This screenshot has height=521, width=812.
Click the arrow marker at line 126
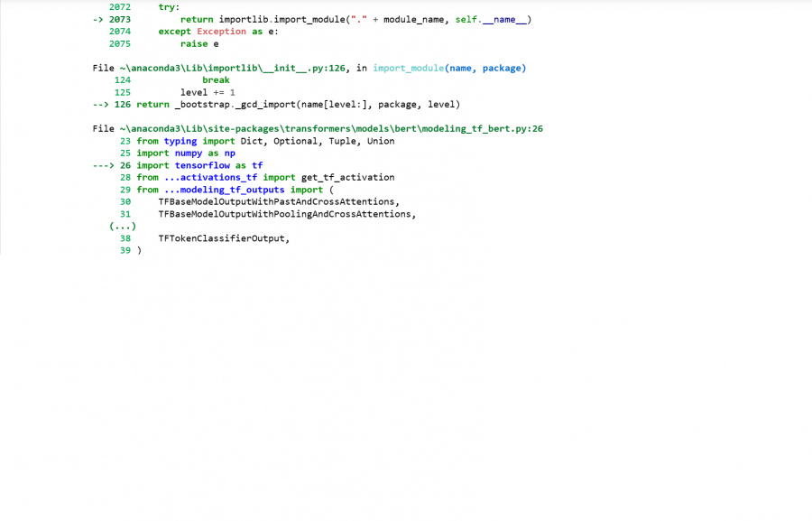(x=101, y=105)
